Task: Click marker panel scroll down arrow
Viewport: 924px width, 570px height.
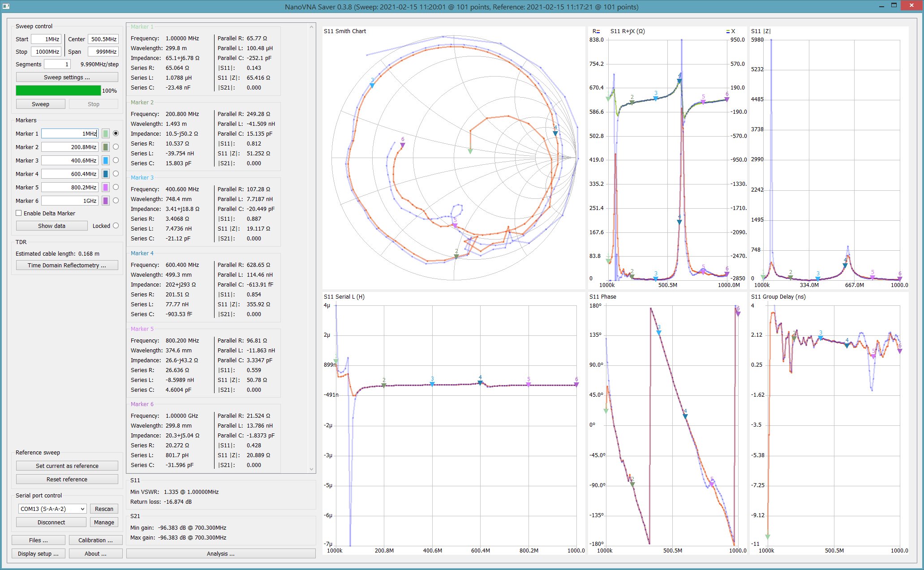Action: pyautogui.click(x=312, y=469)
